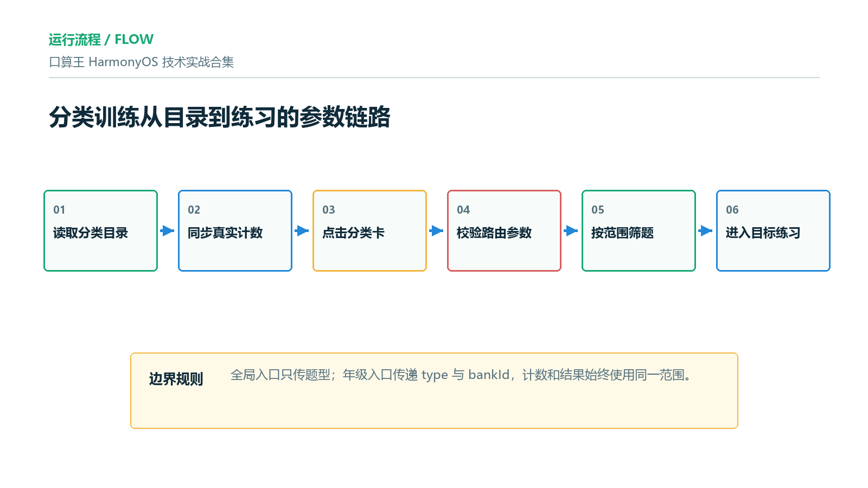Select the 同步真实计数 step box
This screenshot has height=488, width=868.
[235, 230]
